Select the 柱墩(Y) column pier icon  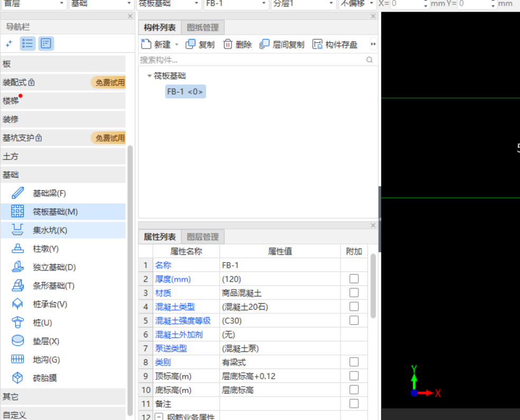coord(17,248)
